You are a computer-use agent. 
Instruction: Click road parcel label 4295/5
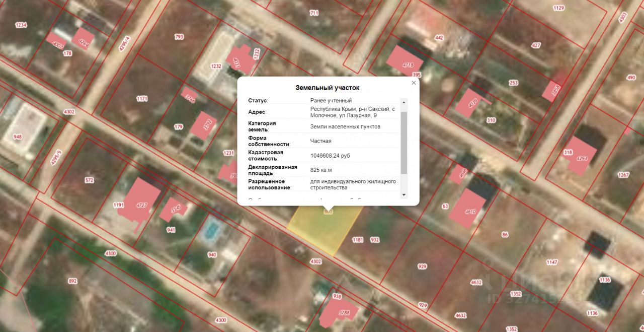[x=55, y=158]
